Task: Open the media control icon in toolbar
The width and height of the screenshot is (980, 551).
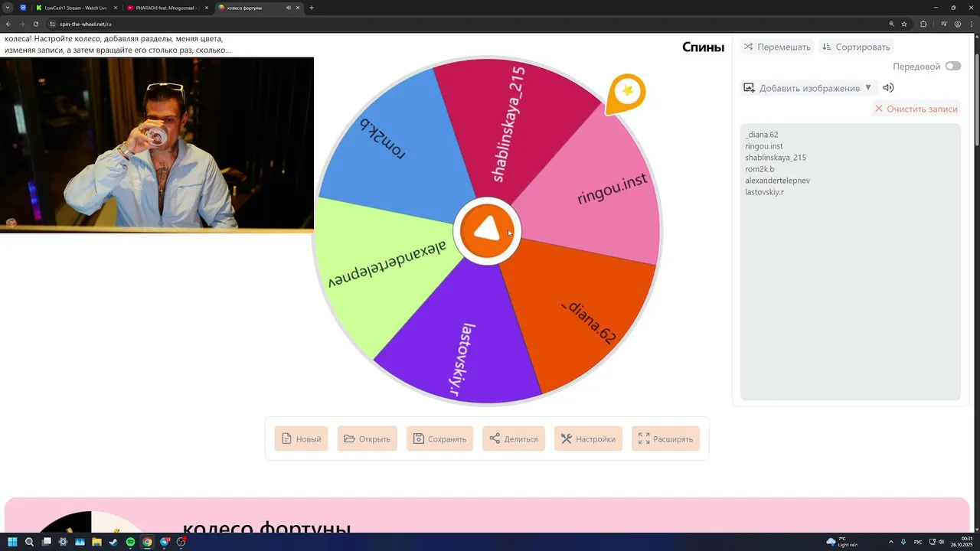Action: click(x=944, y=24)
